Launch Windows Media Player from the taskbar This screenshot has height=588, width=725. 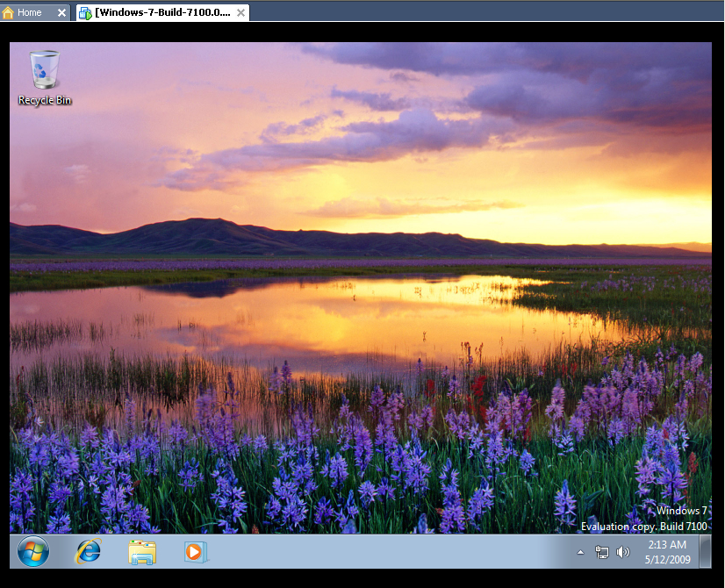coord(196,552)
